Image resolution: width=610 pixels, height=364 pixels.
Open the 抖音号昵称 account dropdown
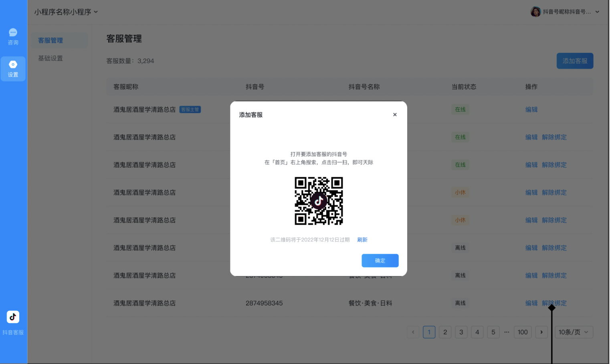[565, 12]
